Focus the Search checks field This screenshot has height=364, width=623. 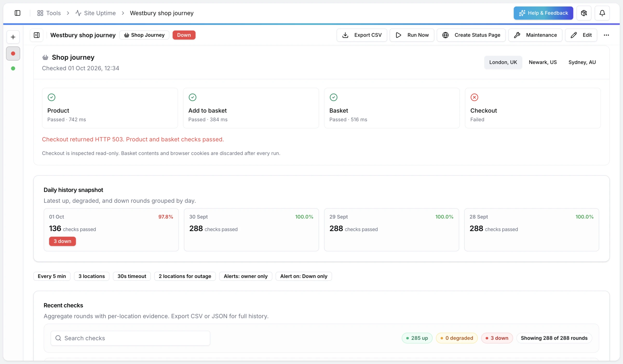pos(130,338)
